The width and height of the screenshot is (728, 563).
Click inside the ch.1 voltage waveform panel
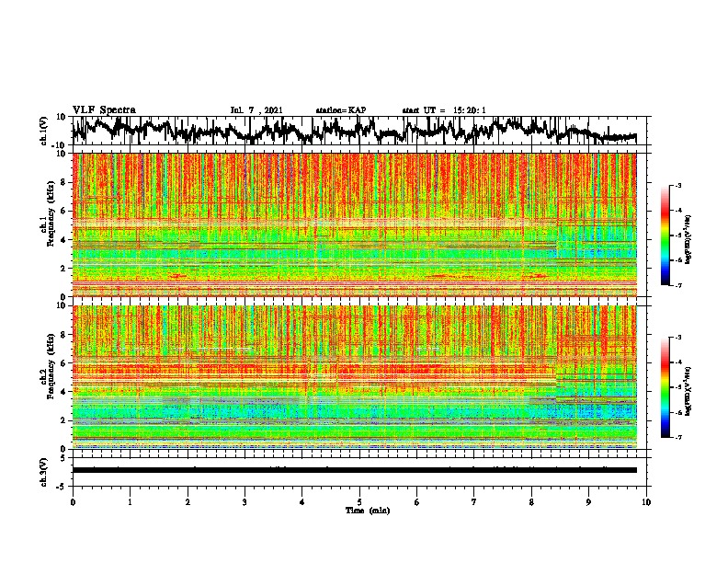pyautogui.click(x=359, y=131)
